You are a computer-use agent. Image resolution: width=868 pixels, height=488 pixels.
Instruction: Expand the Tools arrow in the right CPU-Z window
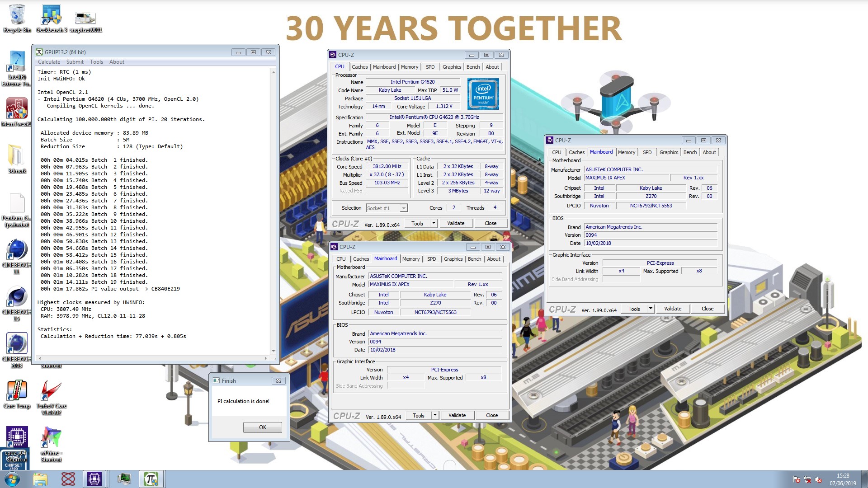pos(651,309)
